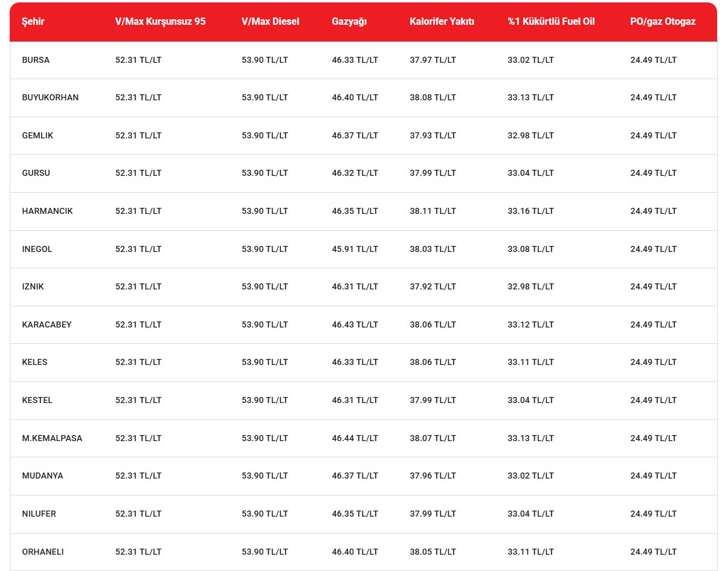Click BURSA's Kalorifer Yakıtı price 37.97
Image resolution: width=728 pixels, height=571 pixels.
[x=433, y=60]
